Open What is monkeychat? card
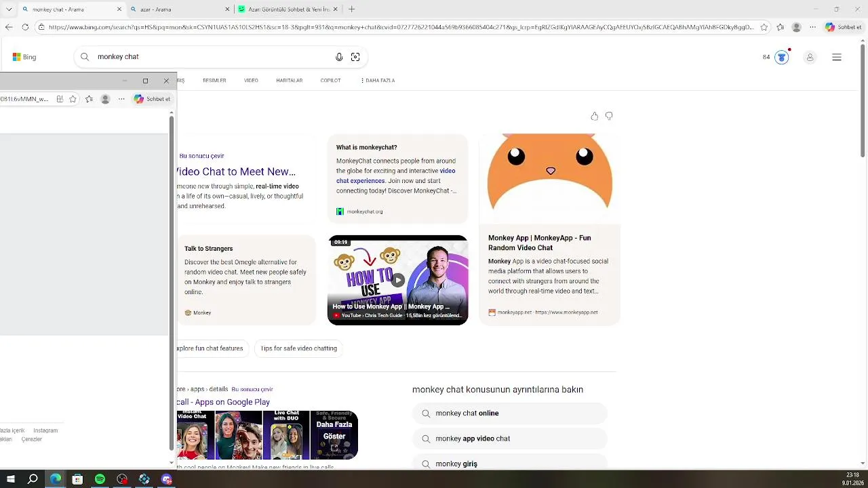868x488 pixels. point(397,178)
